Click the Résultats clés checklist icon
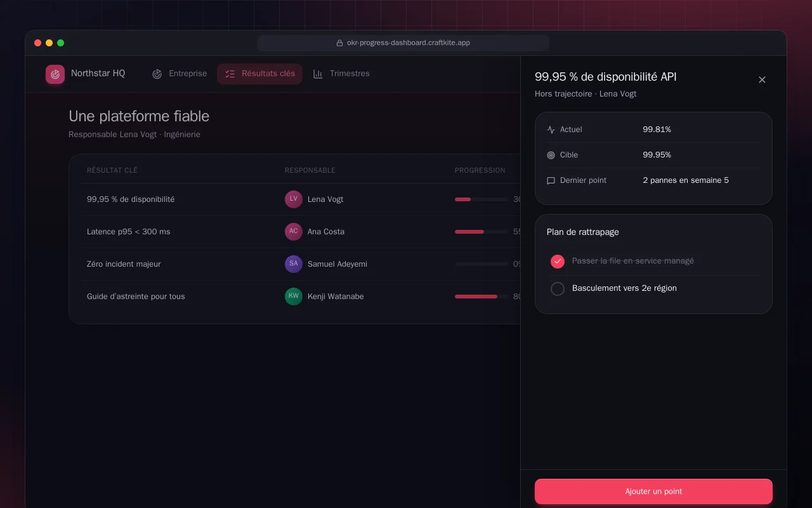The image size is (812, 508). coord(230,74)
